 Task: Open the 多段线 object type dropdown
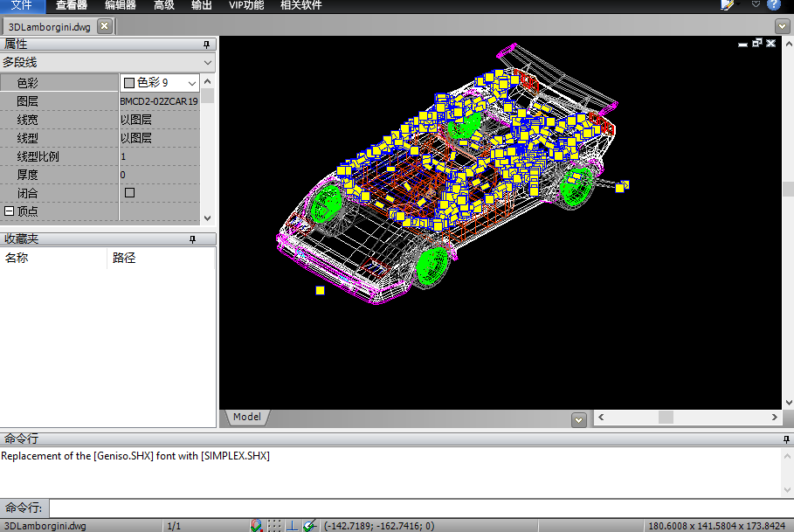coord(207,63)
